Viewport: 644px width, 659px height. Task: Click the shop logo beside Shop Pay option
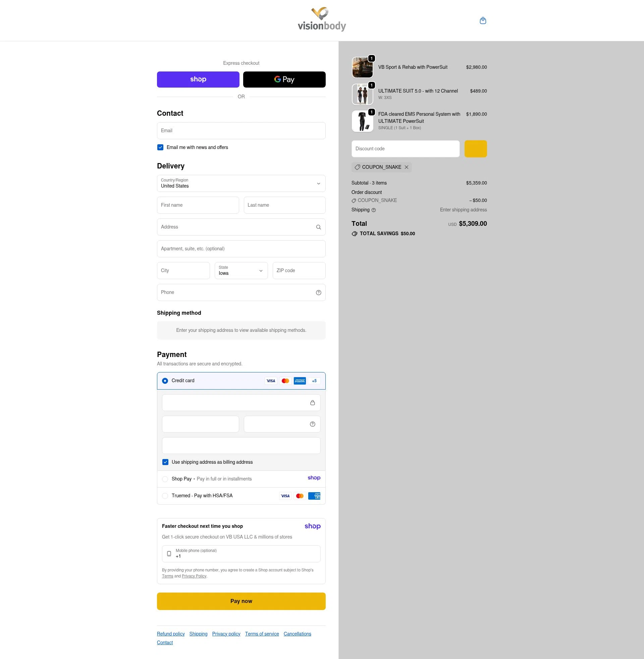(314, 478)
